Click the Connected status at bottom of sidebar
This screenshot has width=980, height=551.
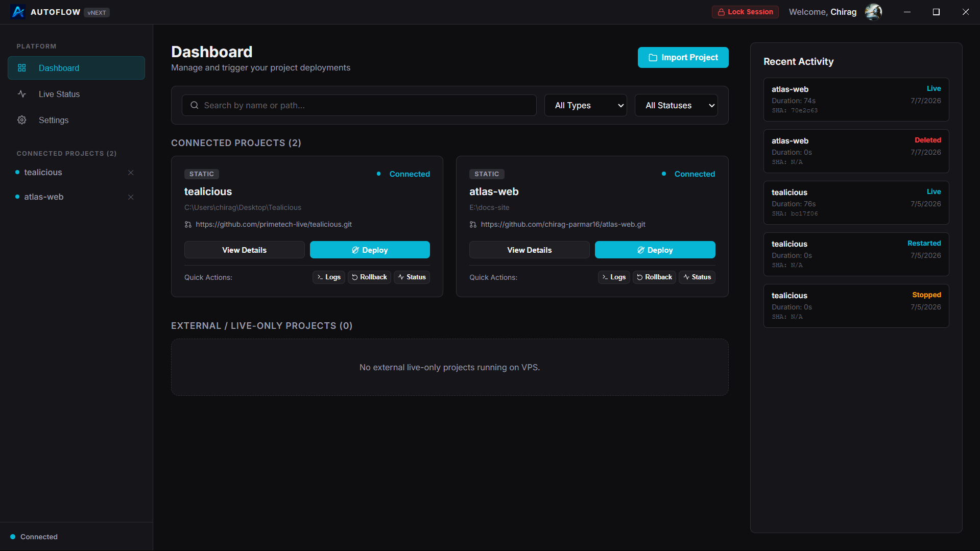34,537
